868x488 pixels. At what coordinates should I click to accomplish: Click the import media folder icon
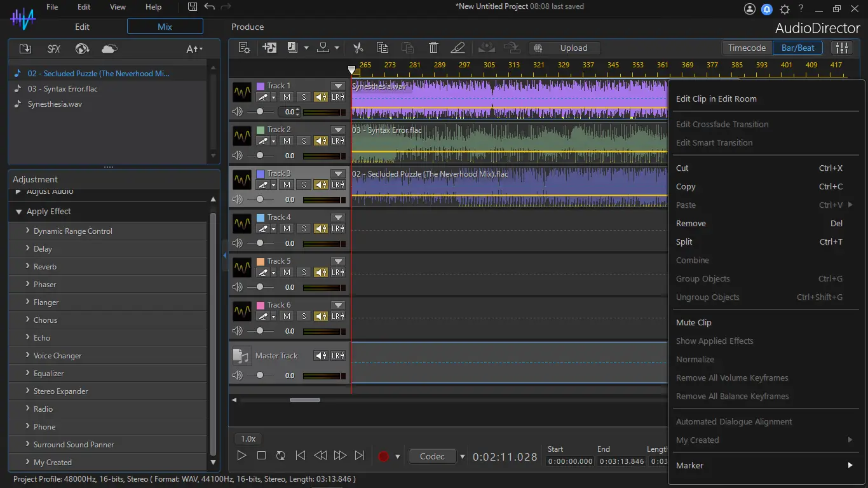pos(25,49)
